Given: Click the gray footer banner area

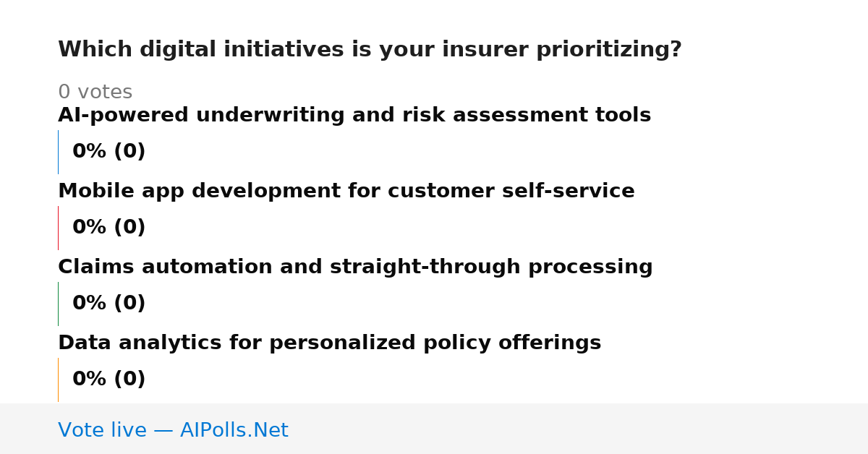Looking at the screenshot, I should click(434, 429).
